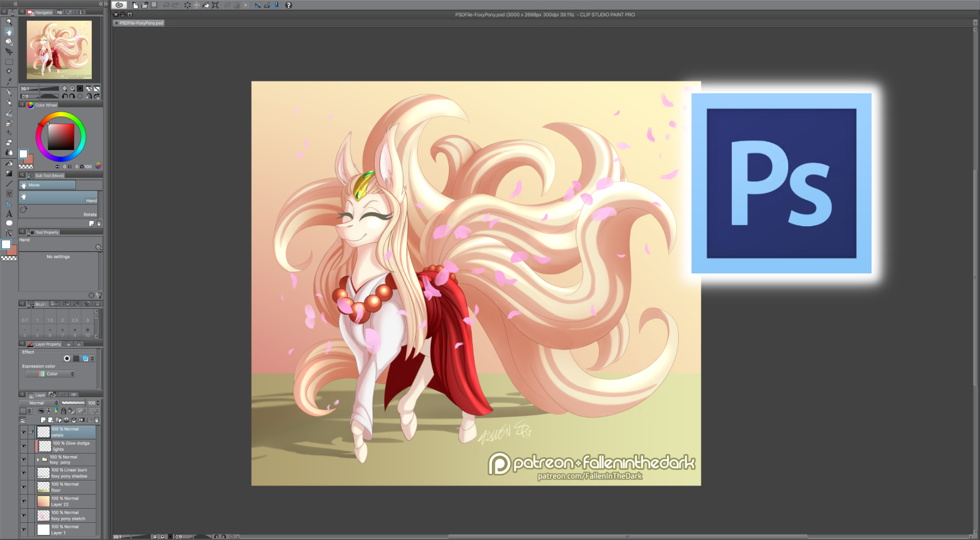Screen dimensions: 980x540
Task: Select the Fill bucket tool
Action: pos(9,164)
